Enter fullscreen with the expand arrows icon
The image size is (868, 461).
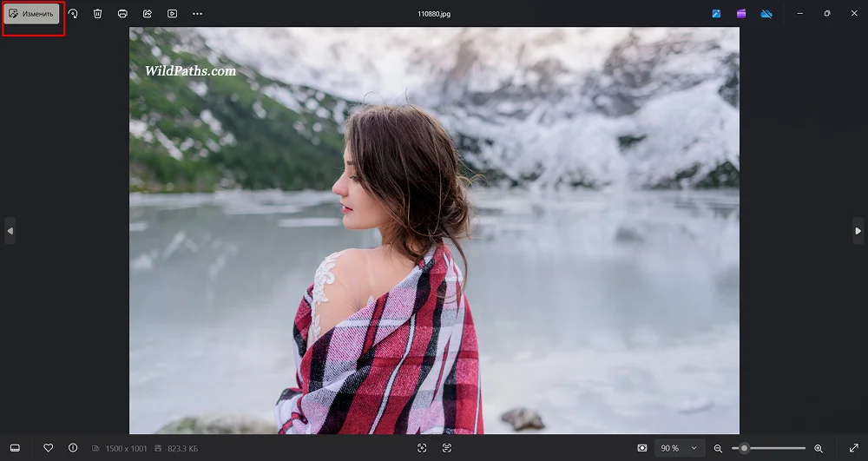click(x=853, y=448)
